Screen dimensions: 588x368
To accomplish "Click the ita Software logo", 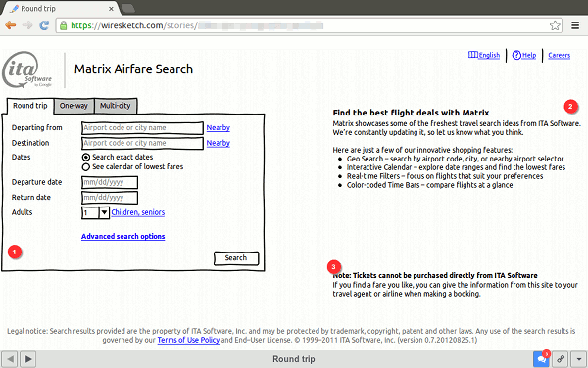I will coord(27,69).
